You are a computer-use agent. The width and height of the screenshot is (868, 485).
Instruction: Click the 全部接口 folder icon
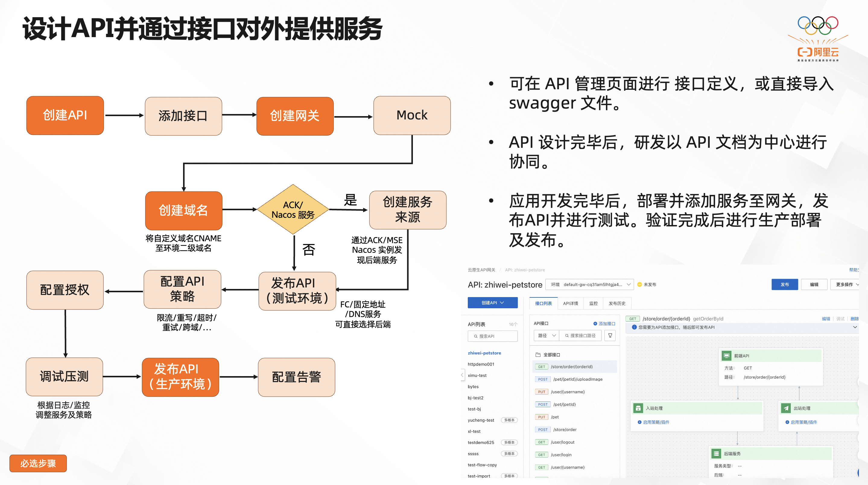[x=538, y=355]
